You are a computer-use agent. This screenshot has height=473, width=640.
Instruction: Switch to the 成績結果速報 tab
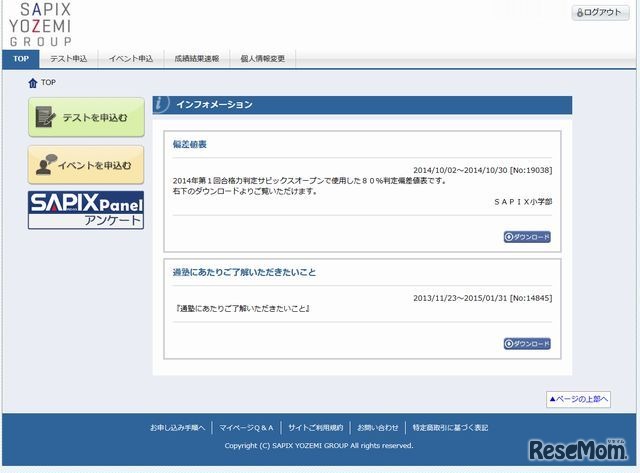click(x=197, y=59)
